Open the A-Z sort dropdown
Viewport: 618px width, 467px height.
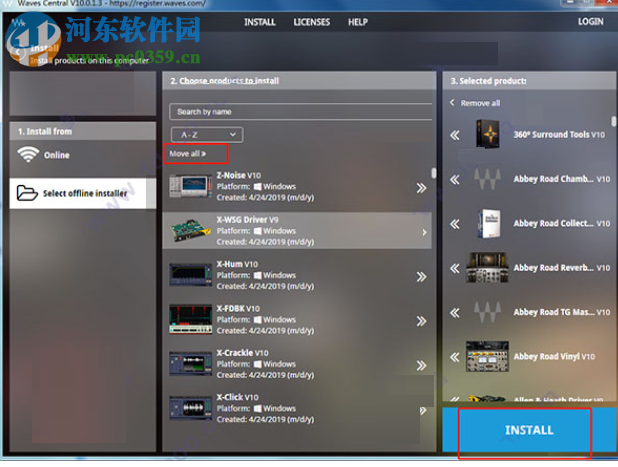tap(207, 135)
